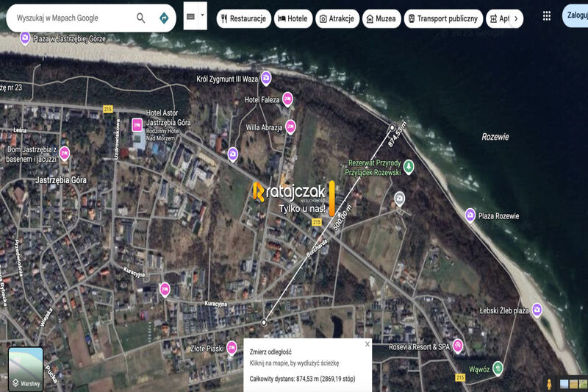The height and width of the screenshot is (392, 588).
Task: Click the measurement start point at the bottom
Action: (x=264, y=322)
